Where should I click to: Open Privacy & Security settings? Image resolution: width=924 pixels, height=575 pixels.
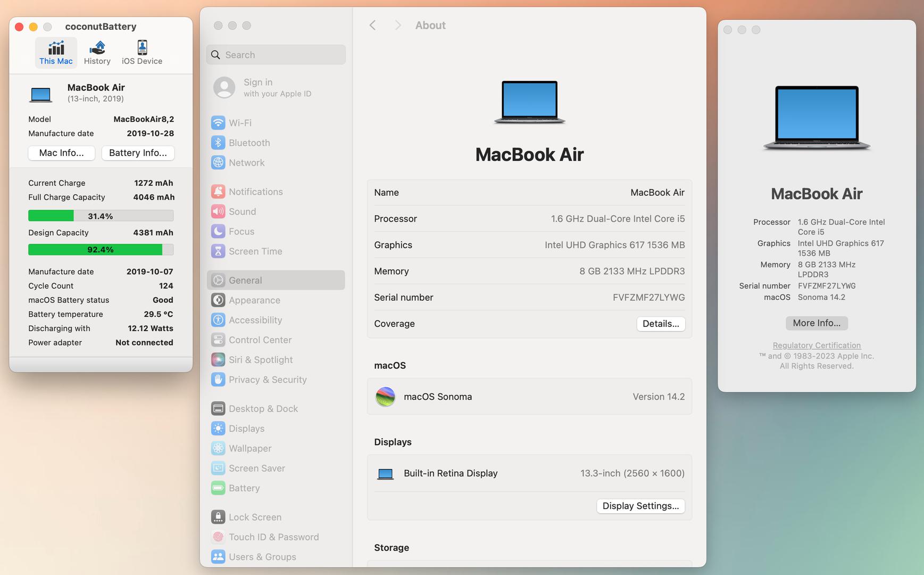[267, 380]
